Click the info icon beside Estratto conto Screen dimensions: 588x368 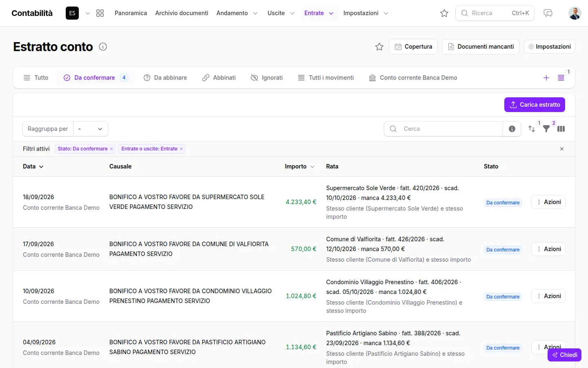pyautogui.click(x=103, y=47)
